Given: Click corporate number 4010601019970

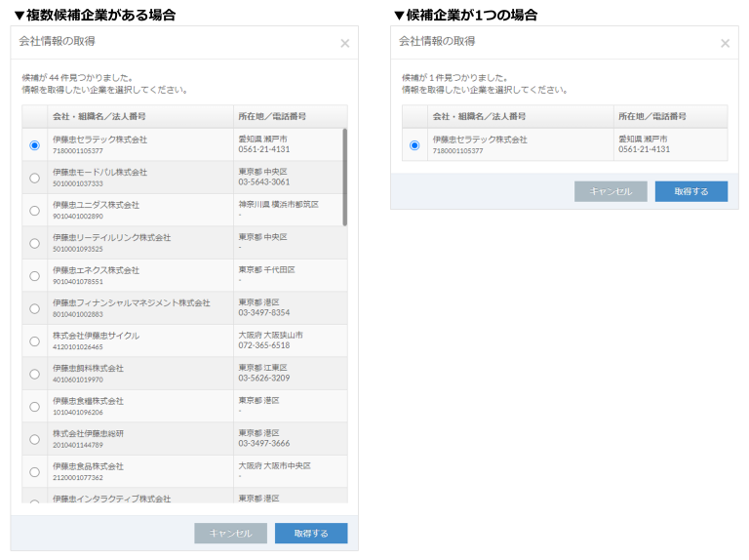Looking at the screenshot, I should coord(78,380).
